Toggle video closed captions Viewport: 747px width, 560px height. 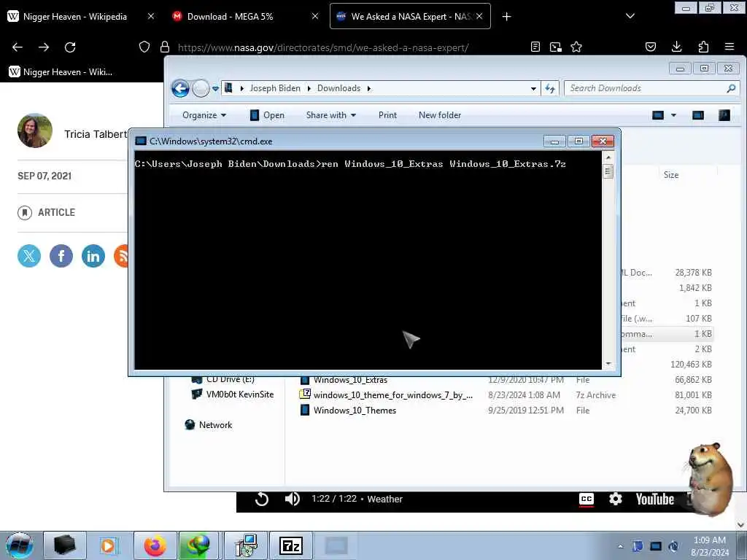point(587,499)
